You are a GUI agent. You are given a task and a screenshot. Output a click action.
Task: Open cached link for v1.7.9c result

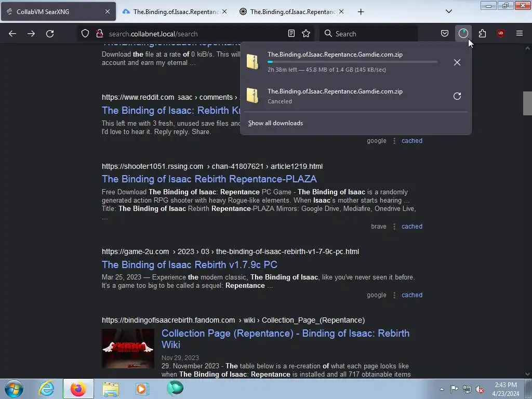[412, 295]
